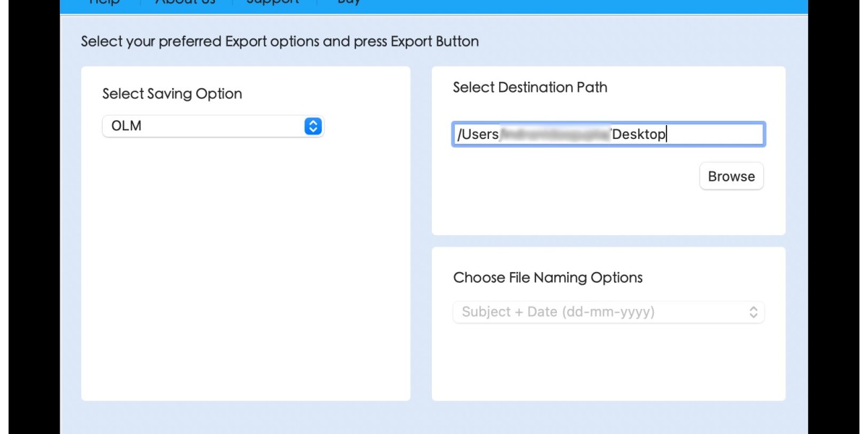Click the chevron on file naming dropdown
This screenshot has height=434, width=868.
pyautogui.click(x=753, y=312)
